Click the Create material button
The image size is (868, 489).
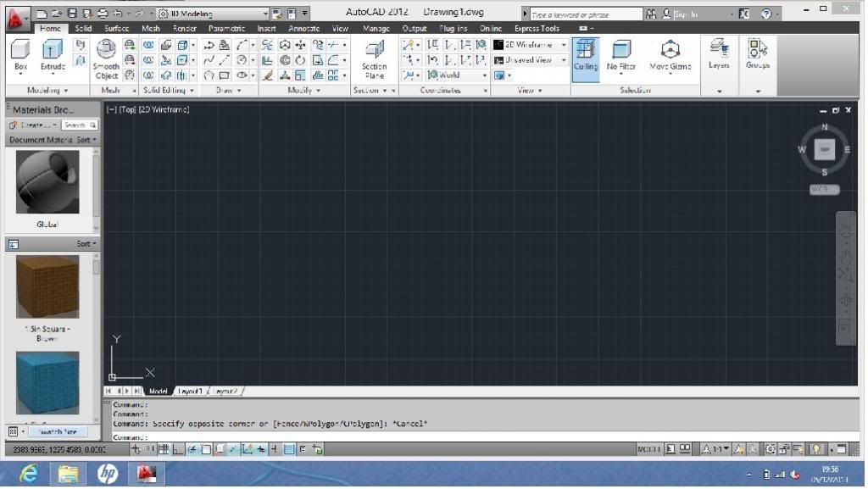[33, 125]
